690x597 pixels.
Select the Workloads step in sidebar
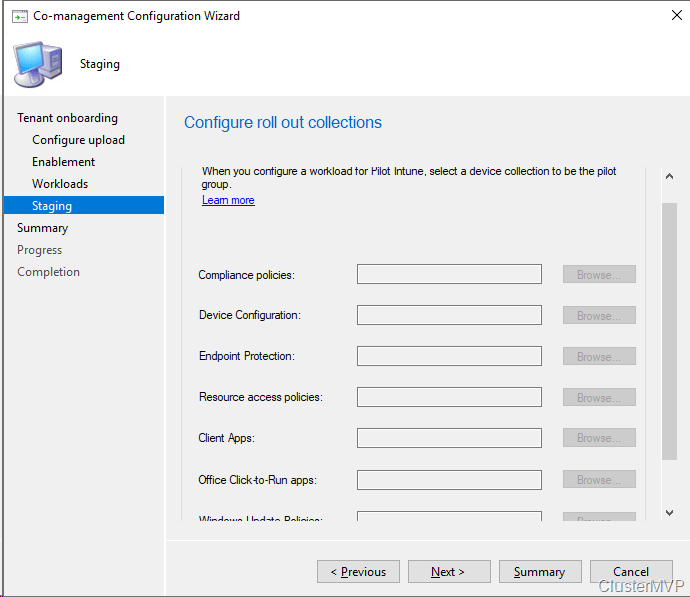(60, 184)
